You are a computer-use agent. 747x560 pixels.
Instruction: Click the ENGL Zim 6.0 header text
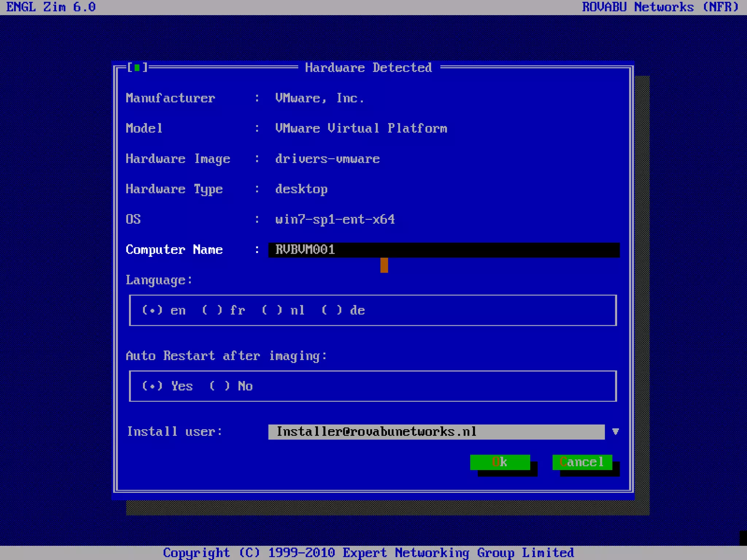tap(51, 7)
